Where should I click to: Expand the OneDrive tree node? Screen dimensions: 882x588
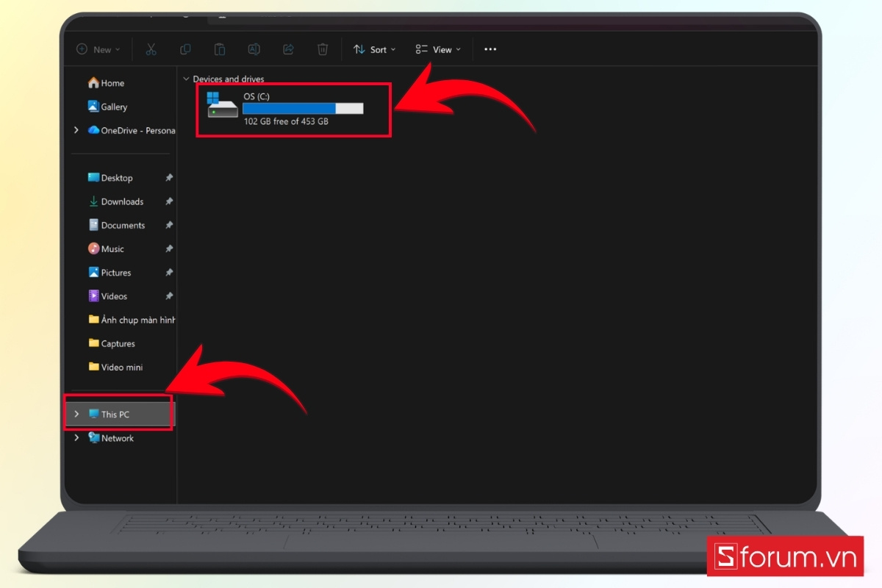(x=76, y=130)
